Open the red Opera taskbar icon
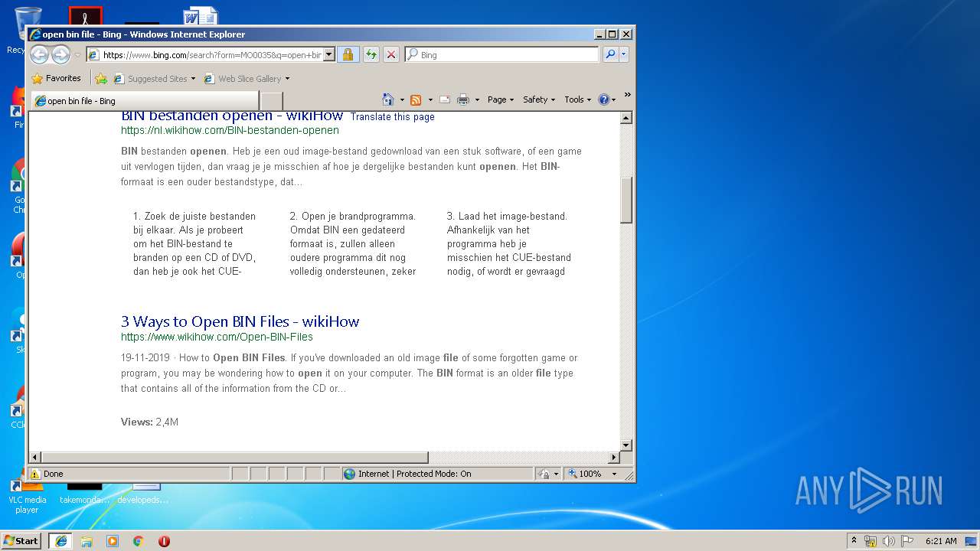 point(164,541)
